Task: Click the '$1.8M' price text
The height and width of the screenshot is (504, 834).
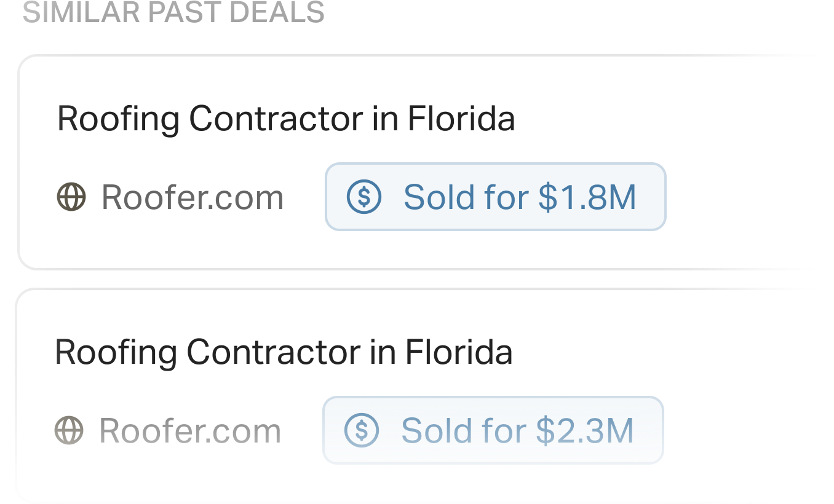Action: [587, 197]
